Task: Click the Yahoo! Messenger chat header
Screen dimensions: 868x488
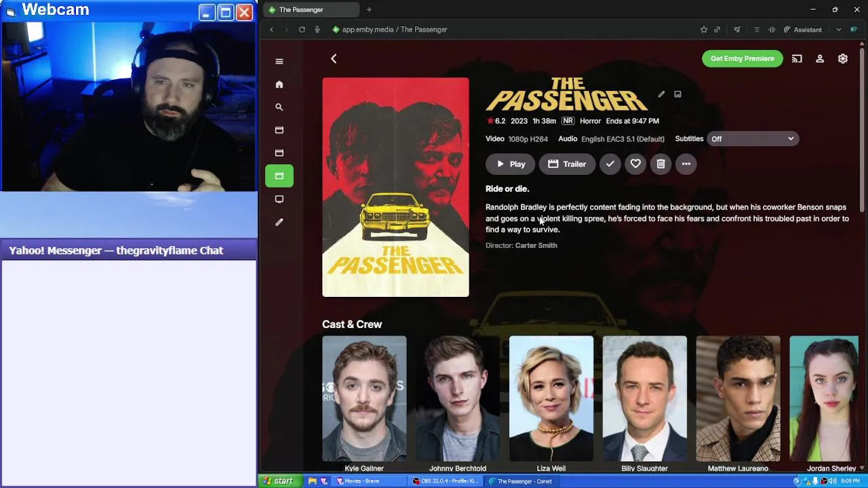Action: pos(129,251)
